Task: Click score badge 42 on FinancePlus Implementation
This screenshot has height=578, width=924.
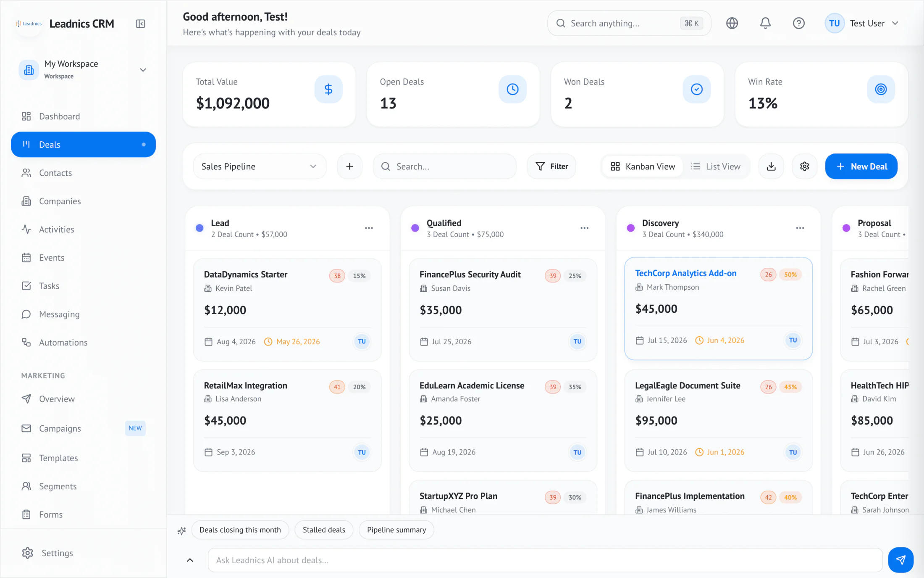Action: point(768,497)
